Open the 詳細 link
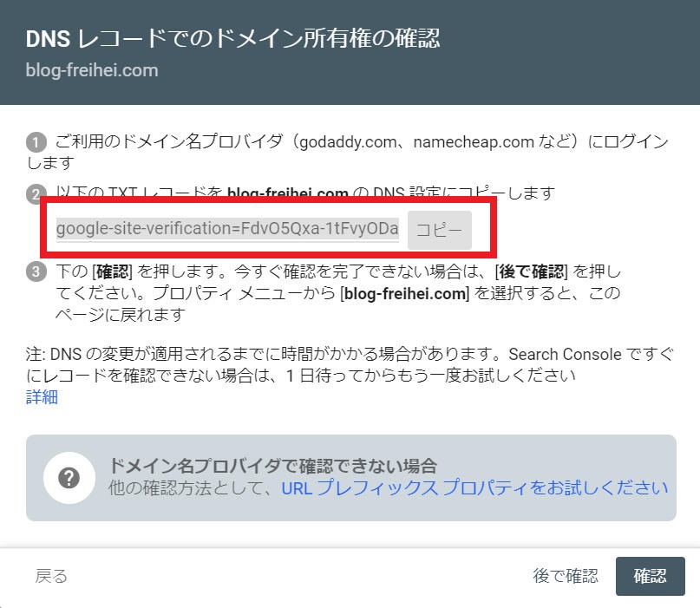 tap(42, 396)
